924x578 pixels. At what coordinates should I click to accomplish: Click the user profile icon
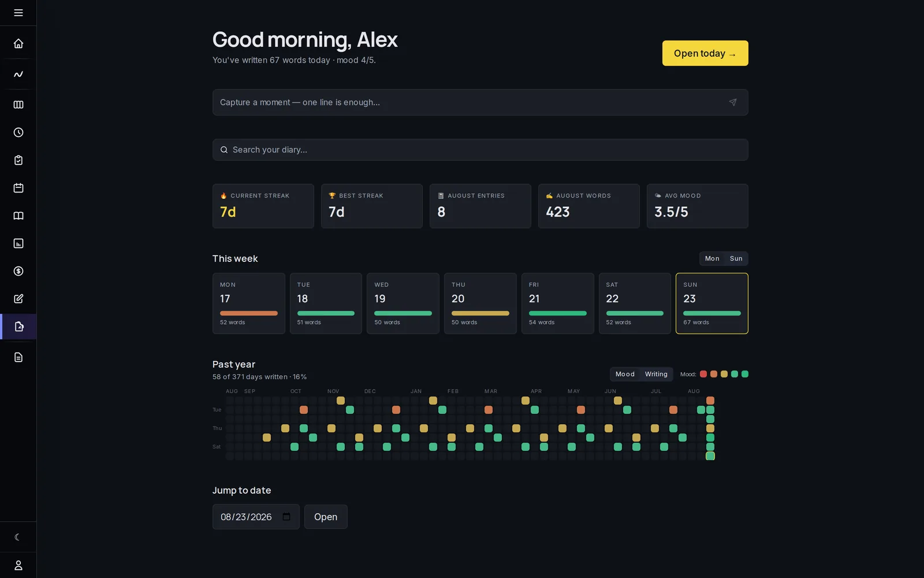click(x=18, y=565)
